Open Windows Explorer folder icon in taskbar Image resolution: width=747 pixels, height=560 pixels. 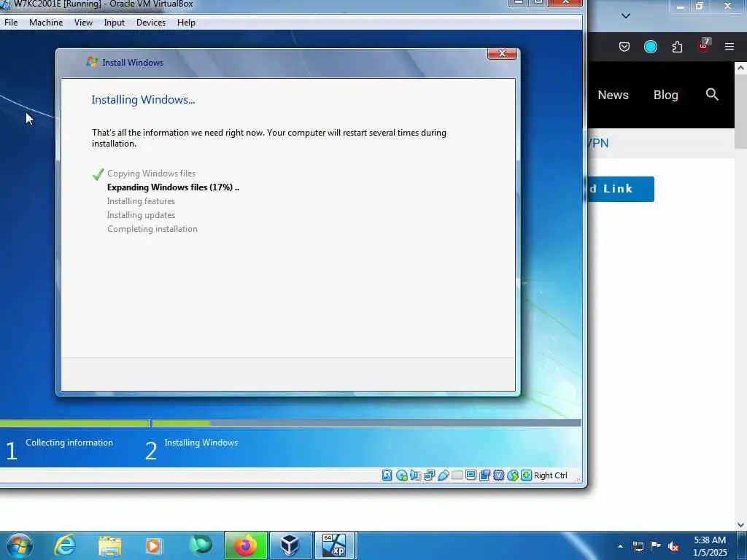[x=110, y=545]
